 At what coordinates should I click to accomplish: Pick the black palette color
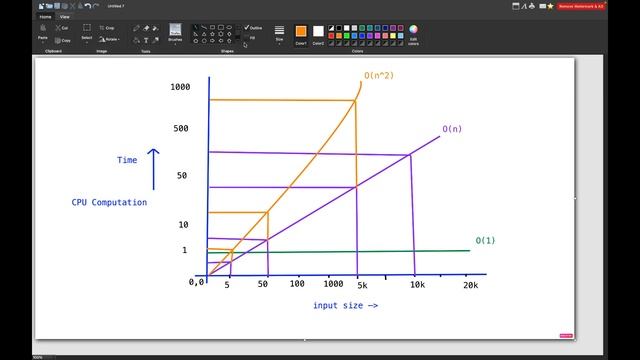[339, 28]
